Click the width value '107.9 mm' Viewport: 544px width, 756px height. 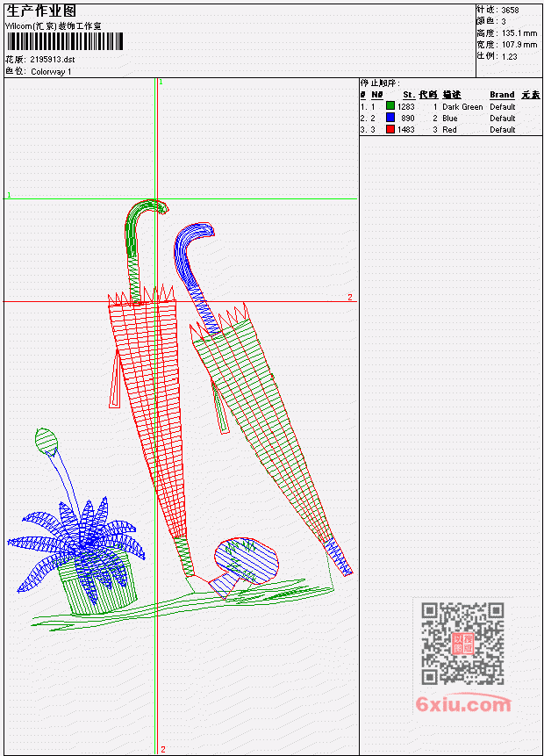(x=519, y=45)
